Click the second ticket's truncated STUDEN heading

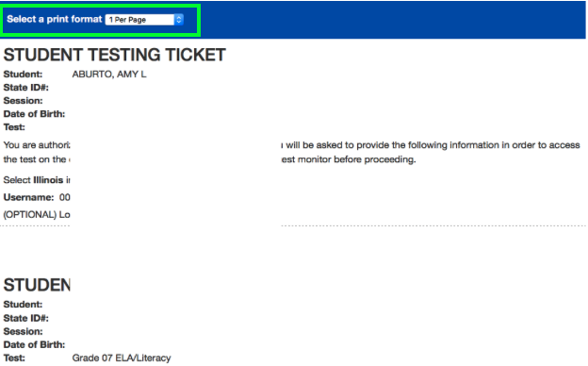(x=37, y=285)
